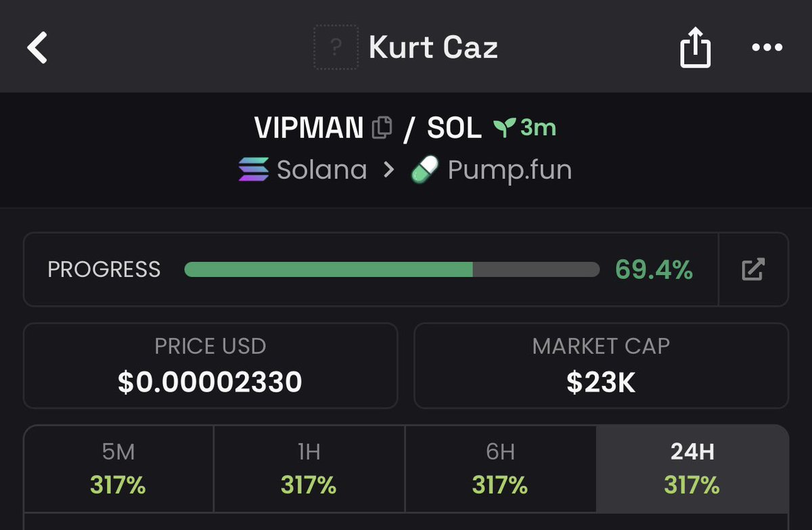Open the Solana chain link

pyautogui.click(x=302, y=169)
